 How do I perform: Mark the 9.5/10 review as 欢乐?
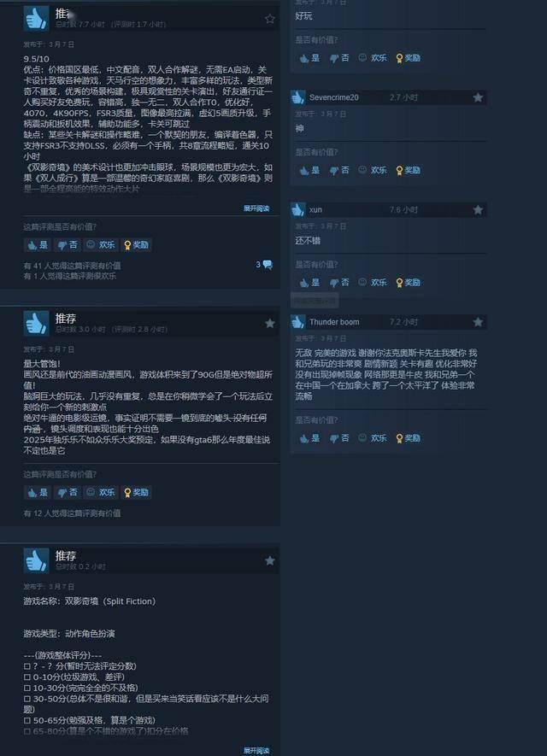pyautogui.click(x=100, y=245)
